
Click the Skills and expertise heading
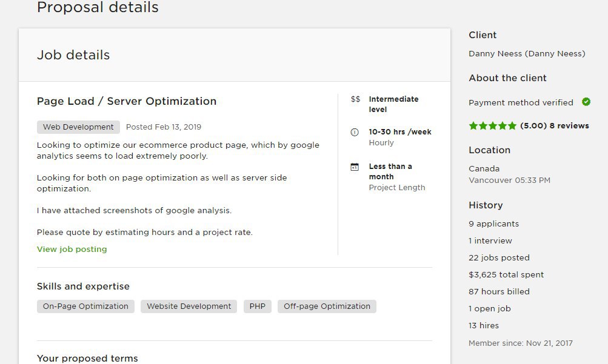84,286
